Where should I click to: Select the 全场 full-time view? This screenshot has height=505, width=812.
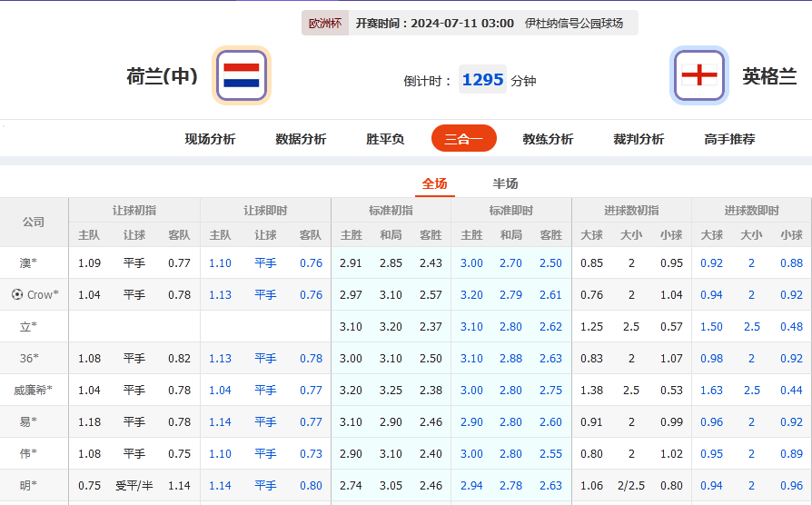pyautogui.click(x=434, y=183)
